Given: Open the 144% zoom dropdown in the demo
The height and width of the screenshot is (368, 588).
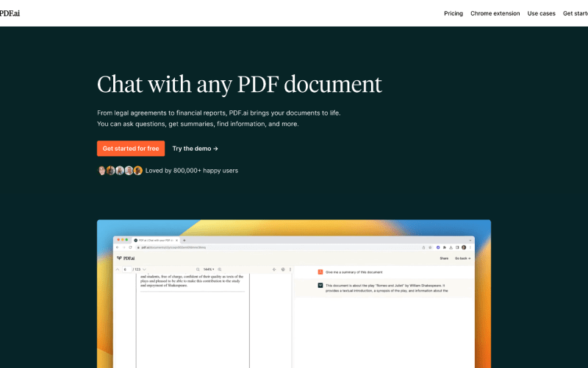Looking at the screenshot, I should [209, 269].
